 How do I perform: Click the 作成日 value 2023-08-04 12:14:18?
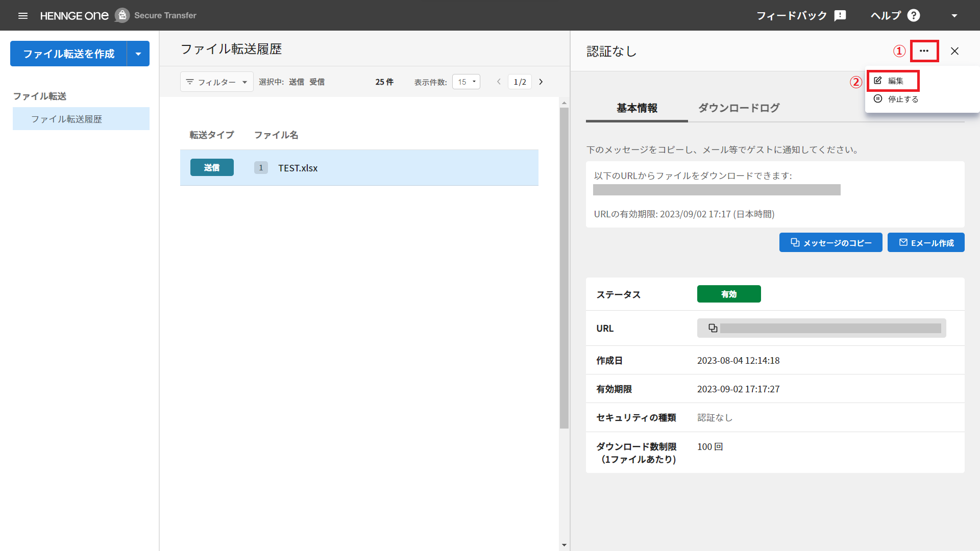[x=738, y=360]
